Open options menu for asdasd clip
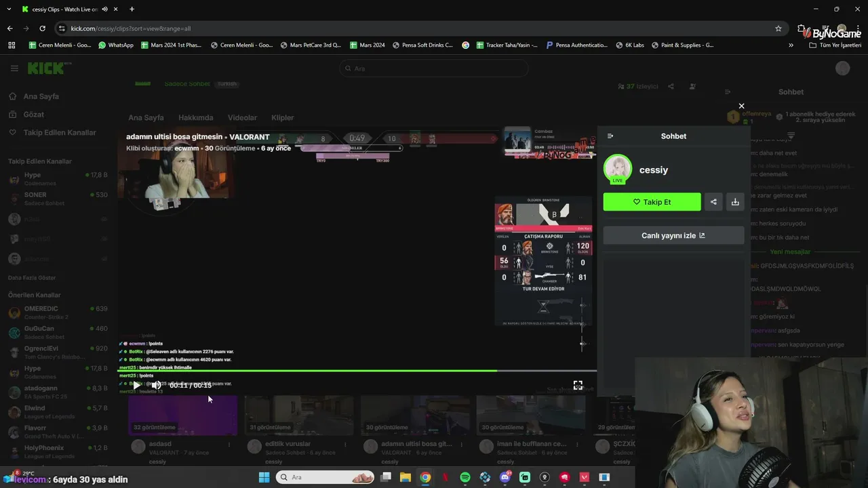868x488 pixels. 229,445
